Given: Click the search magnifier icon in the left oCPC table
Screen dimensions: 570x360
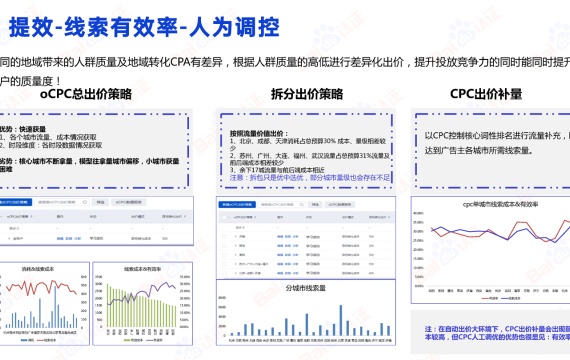Looking at the screenshot, I should pos(85,202).
